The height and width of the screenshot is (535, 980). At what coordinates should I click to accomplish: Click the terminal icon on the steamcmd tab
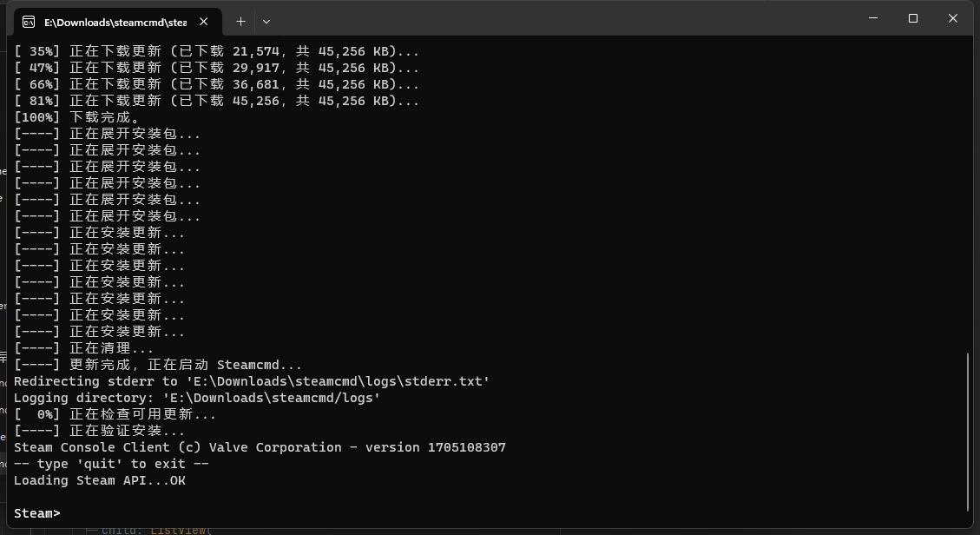29,22
